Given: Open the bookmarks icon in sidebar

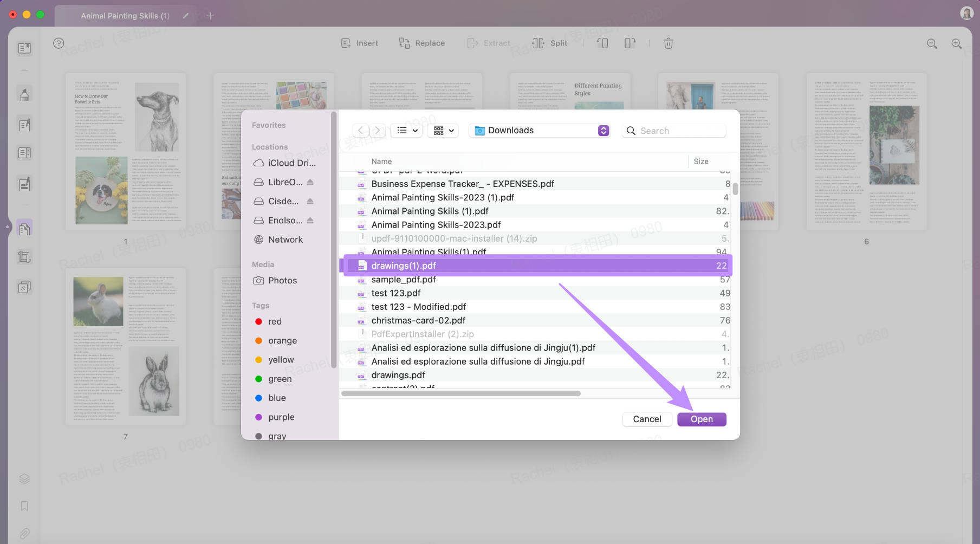Looking at the screenshot, I should [x=24, y=506].
